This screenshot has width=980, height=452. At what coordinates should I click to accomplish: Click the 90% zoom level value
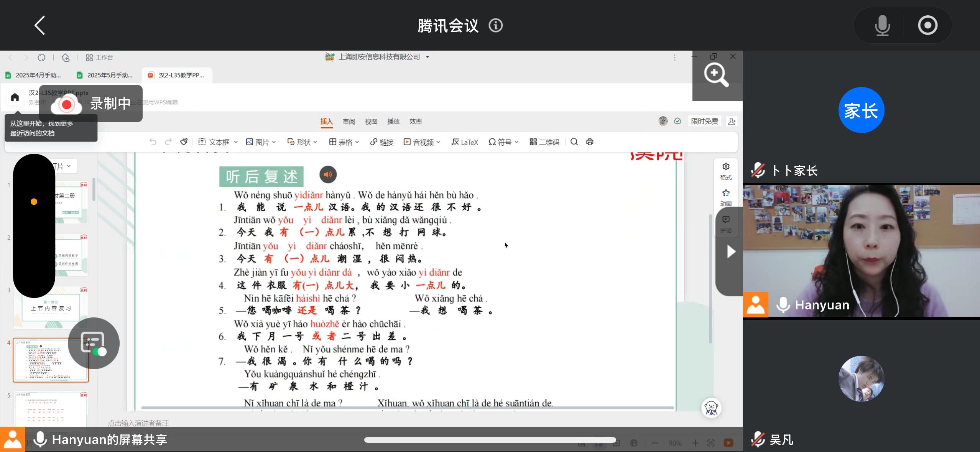tap(675, 443)
